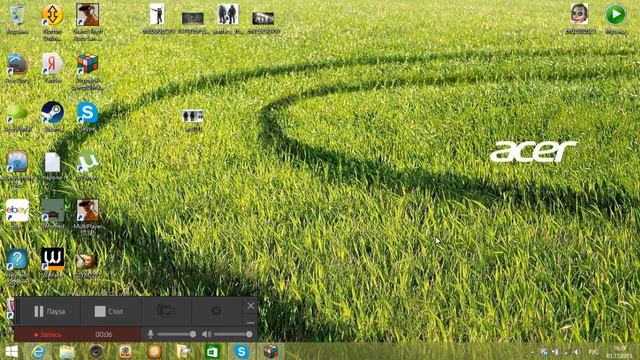The image size is (640, 360).
Task: Open the webcam app on taskbar
Action: pyautogui.click(x=125, y=351)
